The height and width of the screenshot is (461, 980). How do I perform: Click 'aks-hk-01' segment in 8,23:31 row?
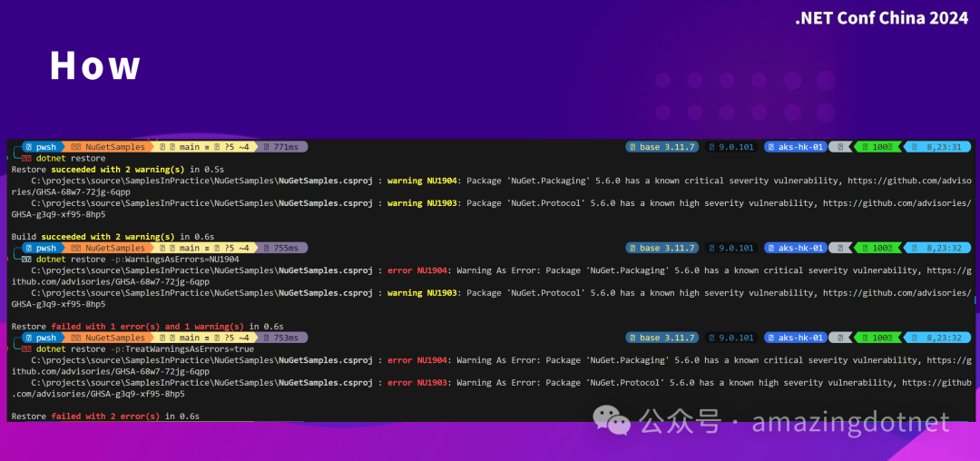point(797,147)
